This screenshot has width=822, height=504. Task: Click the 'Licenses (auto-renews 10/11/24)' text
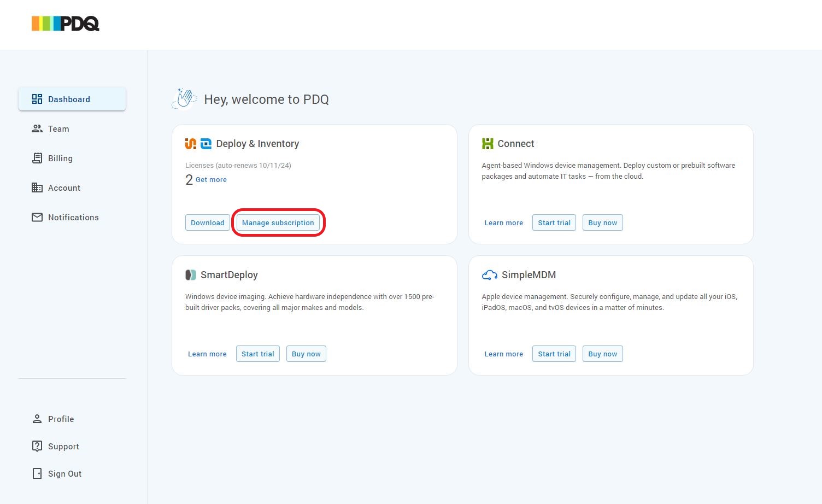click(238, 165)
